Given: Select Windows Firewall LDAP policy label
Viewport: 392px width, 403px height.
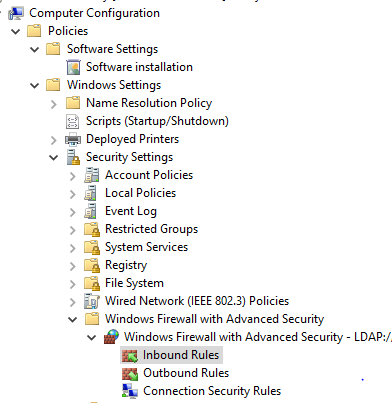Looking at the screenshot, I should [x=258, y=337].
